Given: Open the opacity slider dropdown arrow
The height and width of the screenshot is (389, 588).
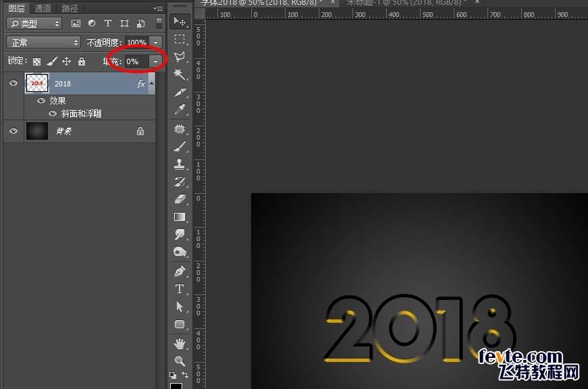Looking at the screenshot, I should click(x=156, y=43).
